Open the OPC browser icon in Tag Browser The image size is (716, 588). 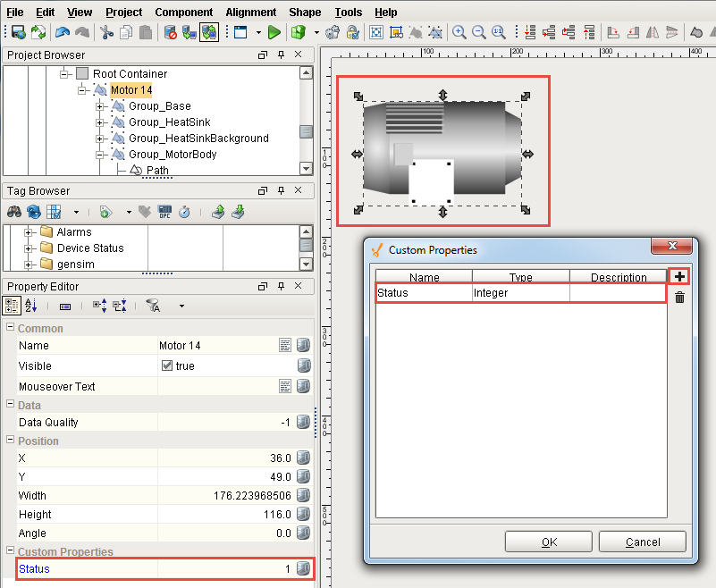[164, 212]
